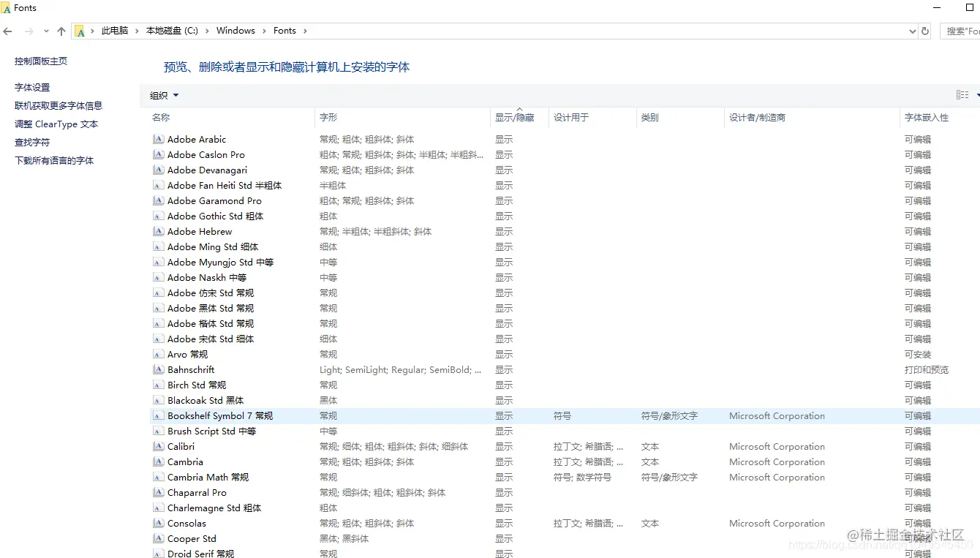Click the Calibri font icon

(x=158, y=446)
